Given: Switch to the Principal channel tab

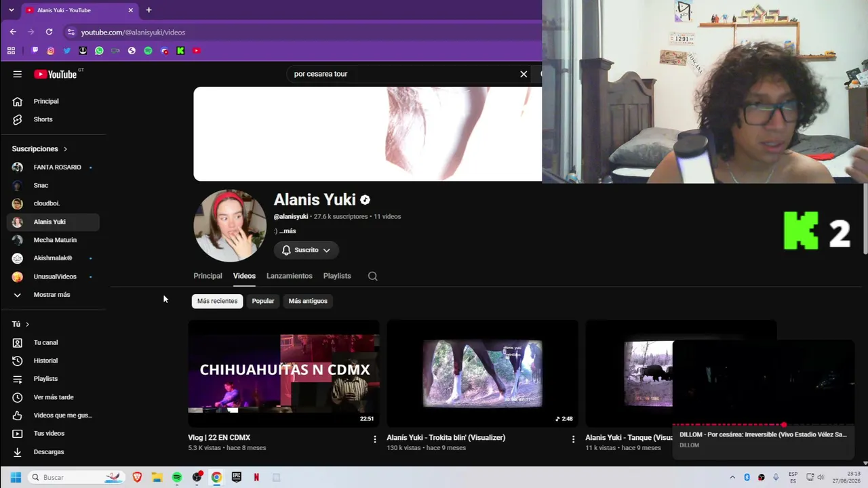Looking at the screenshot, I should click(208, 276).
